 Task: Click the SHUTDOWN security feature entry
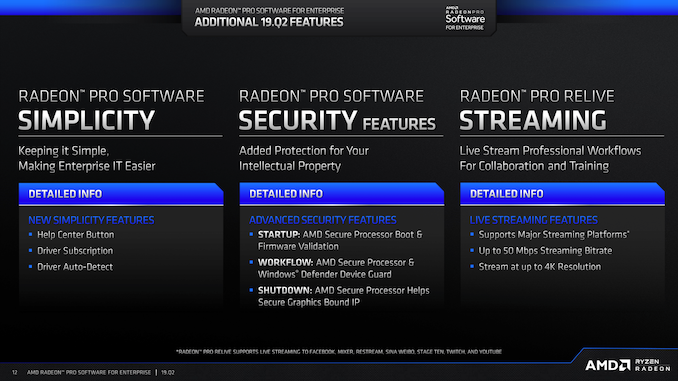[344, 296]
